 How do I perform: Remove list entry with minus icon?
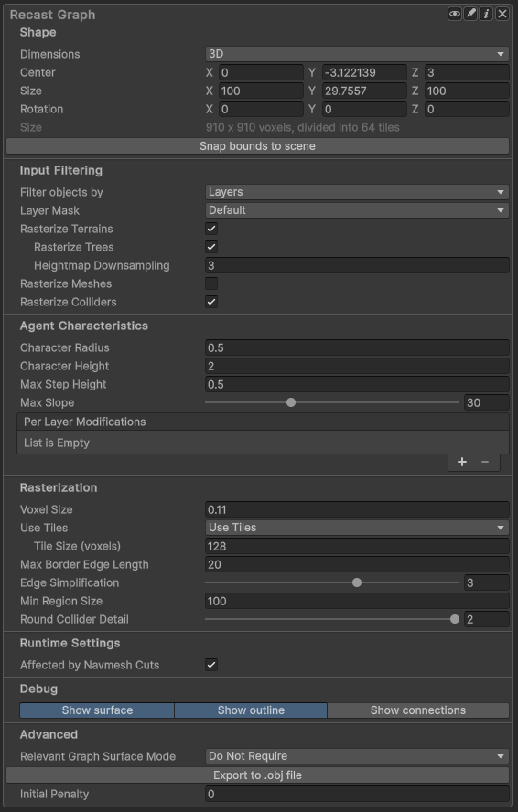[x=485, y=462]
